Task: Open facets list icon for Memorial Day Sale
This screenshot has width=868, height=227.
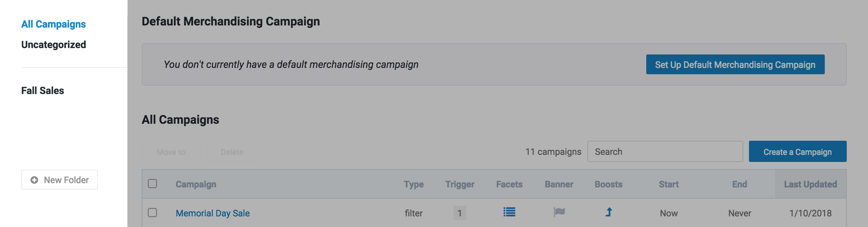Action: tap(509, 212)
